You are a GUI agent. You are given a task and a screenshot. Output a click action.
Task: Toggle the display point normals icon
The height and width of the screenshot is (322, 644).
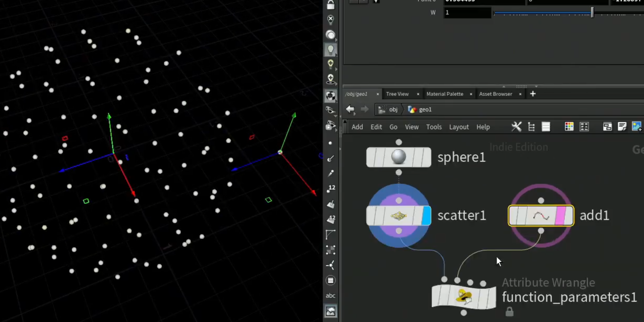[x=331, y=158]
